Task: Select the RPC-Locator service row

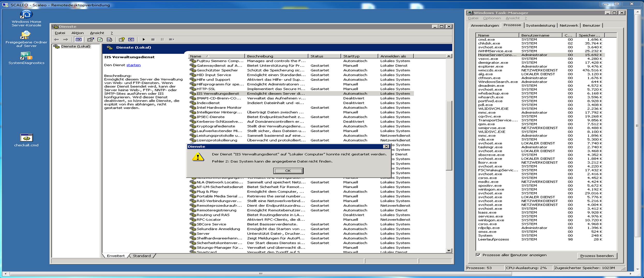Action: pyautogui.click(x=301, y=220)
